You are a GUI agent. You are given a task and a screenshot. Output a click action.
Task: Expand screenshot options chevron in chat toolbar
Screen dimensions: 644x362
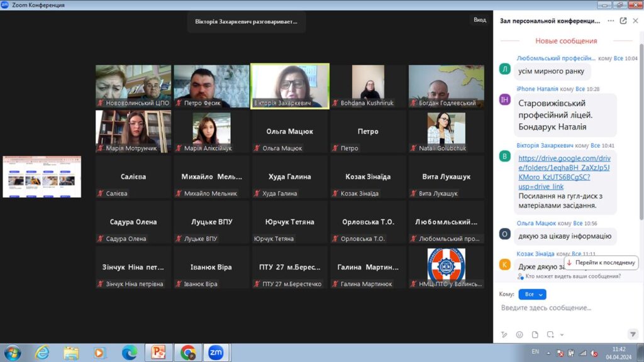tap(562, 334)
